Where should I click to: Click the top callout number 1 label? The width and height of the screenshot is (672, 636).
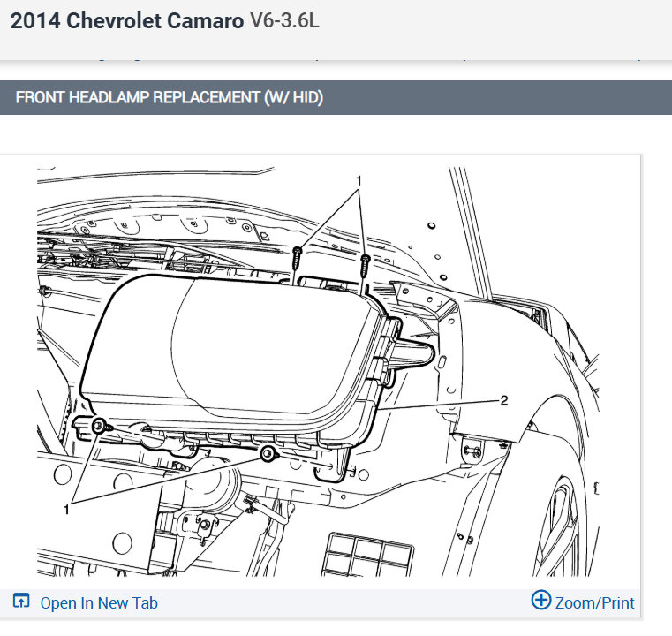tap(359, 181)
